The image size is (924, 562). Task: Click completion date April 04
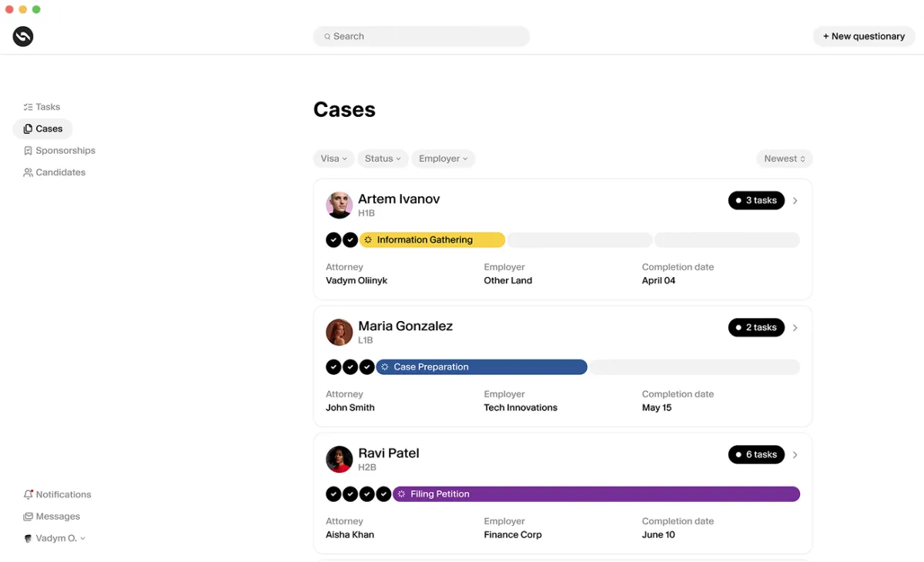(658, 281)
